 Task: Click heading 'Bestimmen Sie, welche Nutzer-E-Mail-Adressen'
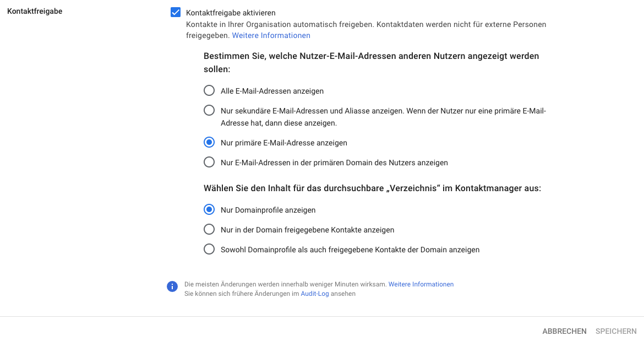pos(372,62)
